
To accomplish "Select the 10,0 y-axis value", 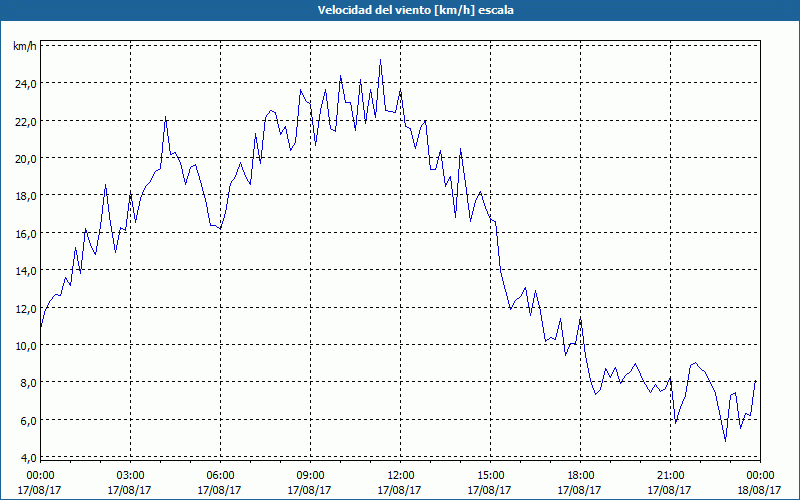I will (25, 346).
